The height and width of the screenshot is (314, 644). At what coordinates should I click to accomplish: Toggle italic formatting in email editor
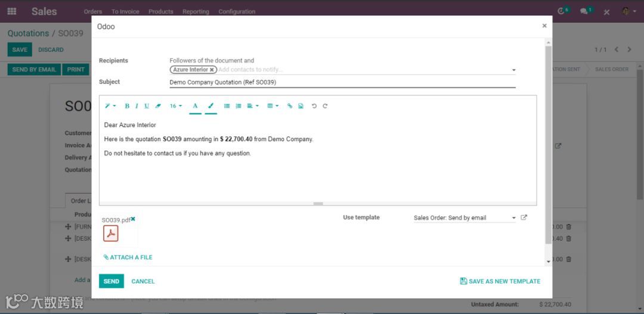(137, 106)
